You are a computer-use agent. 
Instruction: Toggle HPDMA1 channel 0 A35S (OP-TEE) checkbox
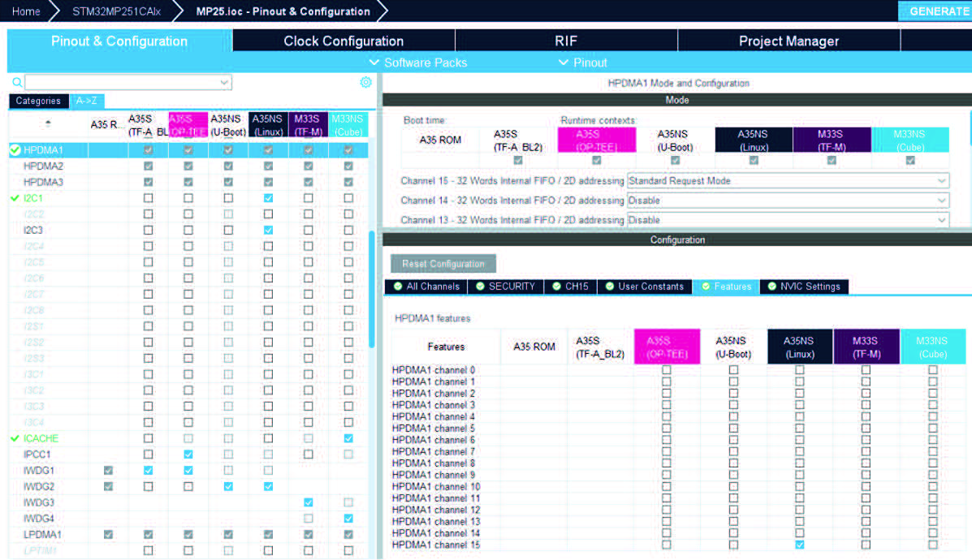(x=667, y=370)
